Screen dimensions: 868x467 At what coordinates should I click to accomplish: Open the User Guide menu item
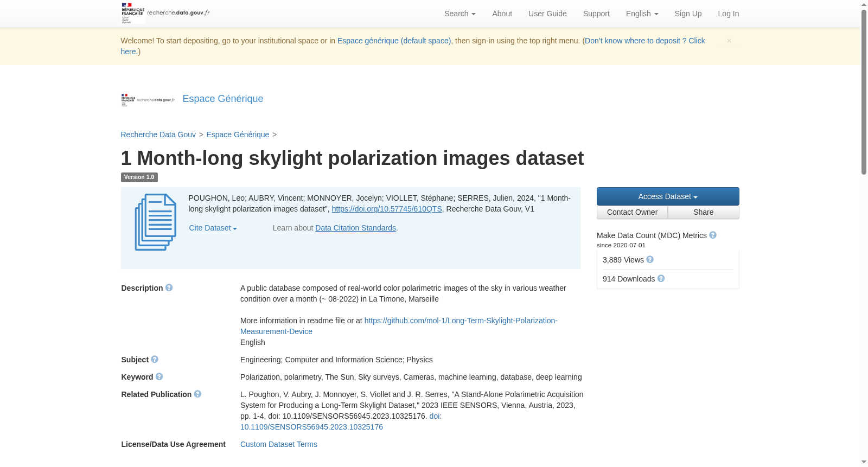tap(547, 14)
